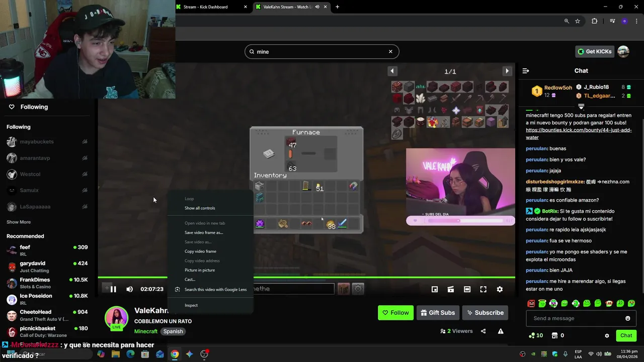The height and width of the screenshot is (362, 644).
Task: Select Cast... in the context menu
Action: point(190,280)
